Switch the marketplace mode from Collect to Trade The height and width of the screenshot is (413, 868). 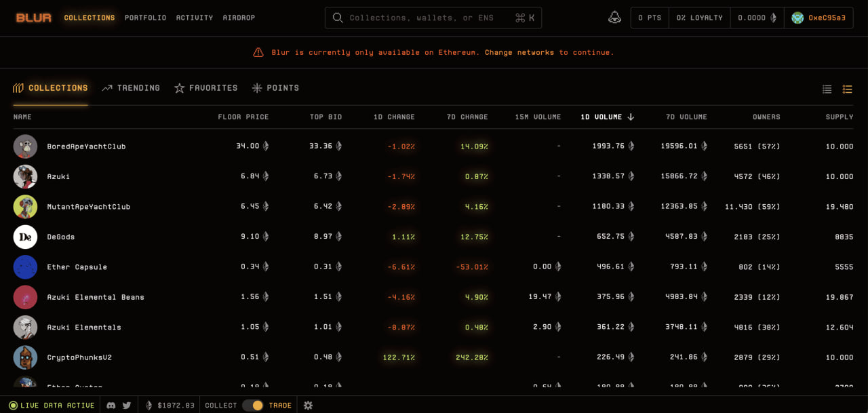coord(256,404)
